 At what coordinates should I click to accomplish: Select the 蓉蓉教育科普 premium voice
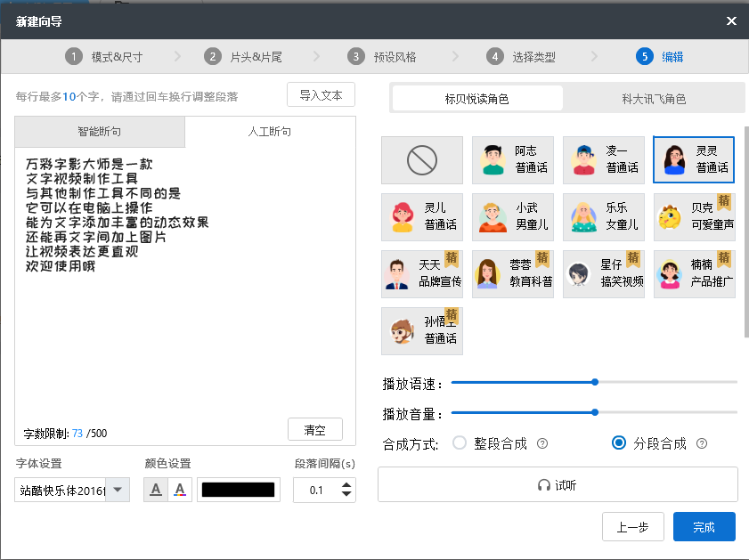pyautogui.click(x=513, y=273)
